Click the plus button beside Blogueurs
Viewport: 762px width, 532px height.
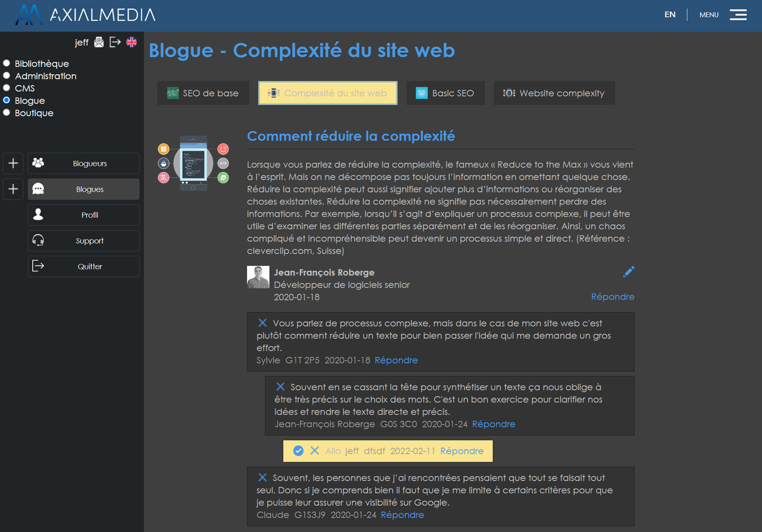13,163
